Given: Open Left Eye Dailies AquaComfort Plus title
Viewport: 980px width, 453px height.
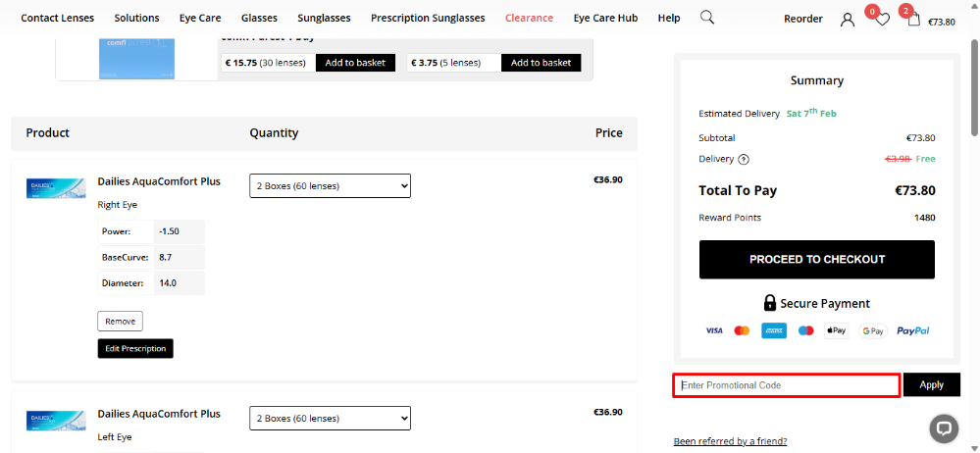Looking at the screenshot, I should tap(159, 414).
